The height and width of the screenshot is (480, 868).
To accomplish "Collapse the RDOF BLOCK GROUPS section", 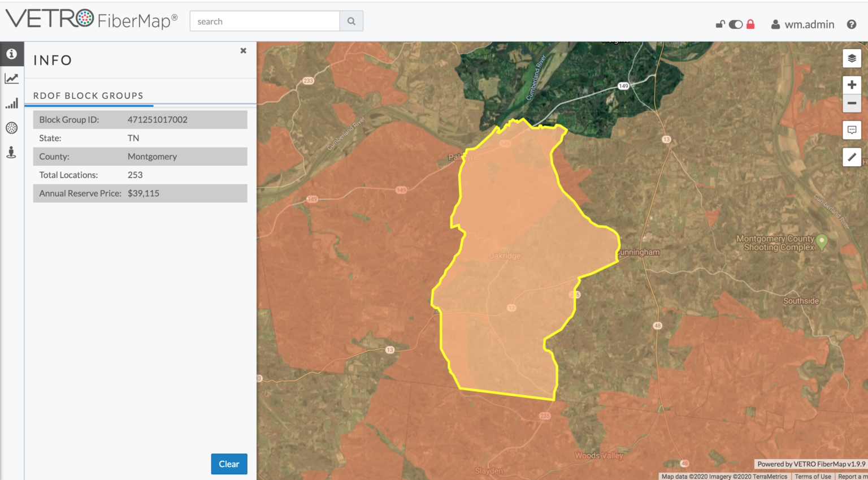I will pos(89,96).
